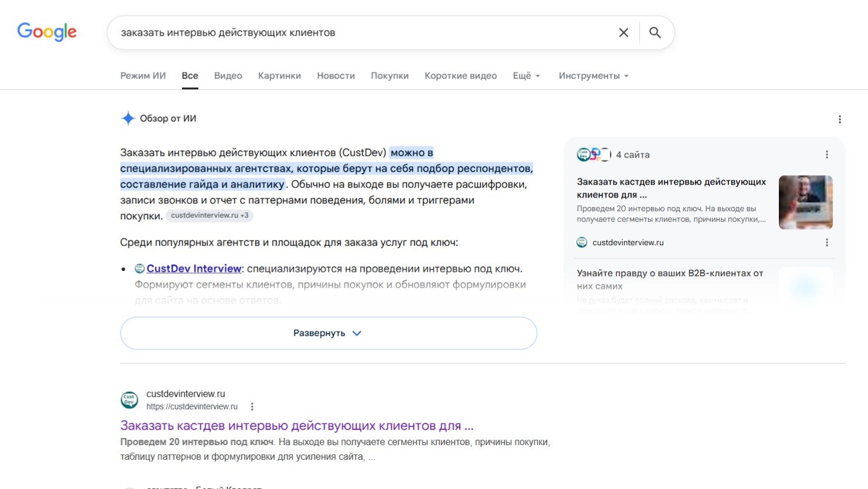Click the https://custdevinterview.ru URL text
Image resolution: width=868 pixels, height=489 pixels.
[192, 407]
